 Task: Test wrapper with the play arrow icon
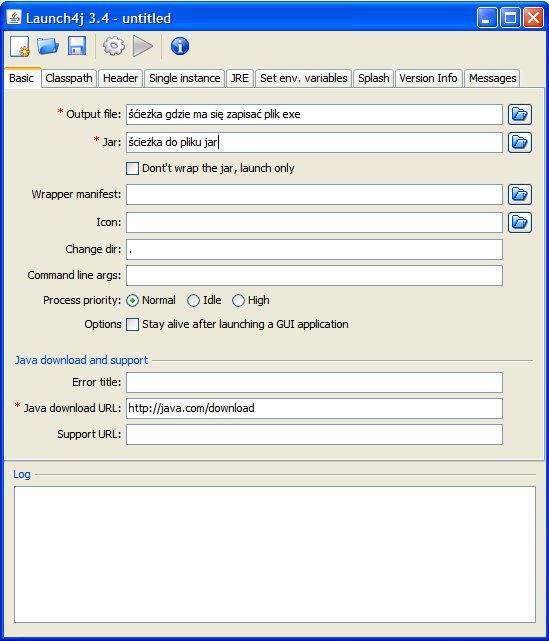pyautogui.click(x=143, y=46)
